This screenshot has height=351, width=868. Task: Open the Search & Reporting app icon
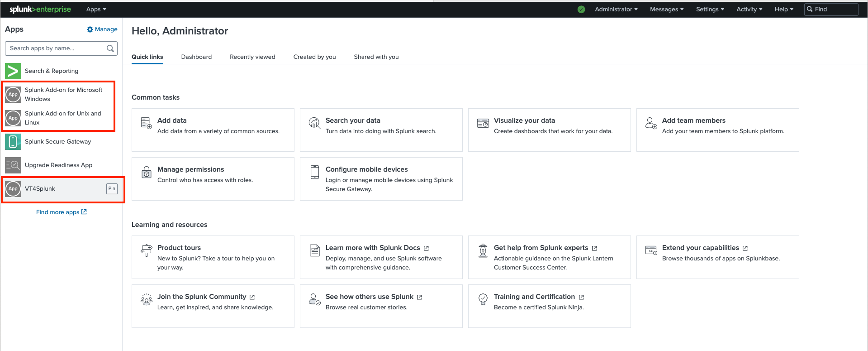click(13, 71)
